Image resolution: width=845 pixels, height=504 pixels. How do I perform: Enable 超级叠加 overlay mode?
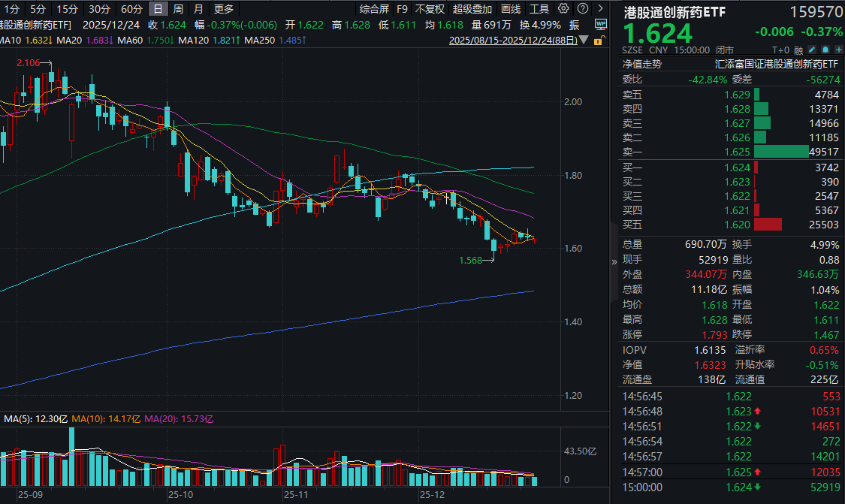point(472,8)
